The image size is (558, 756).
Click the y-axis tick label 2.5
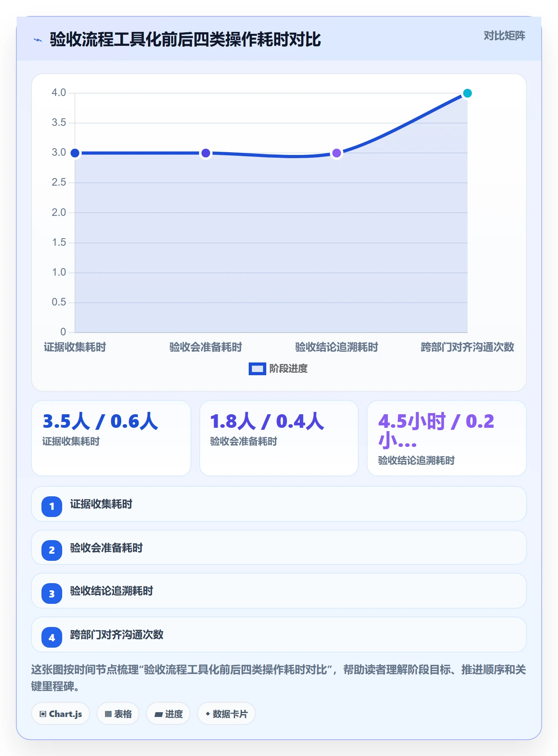[59, 182]
